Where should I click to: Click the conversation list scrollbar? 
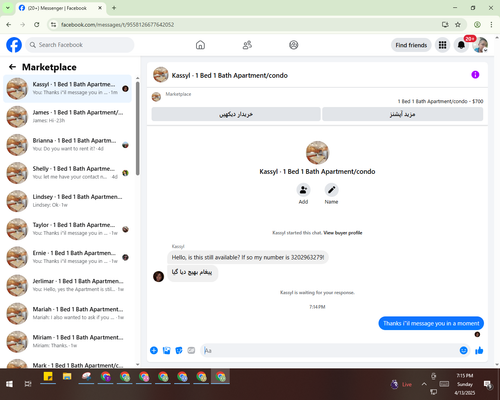(138, 128)
